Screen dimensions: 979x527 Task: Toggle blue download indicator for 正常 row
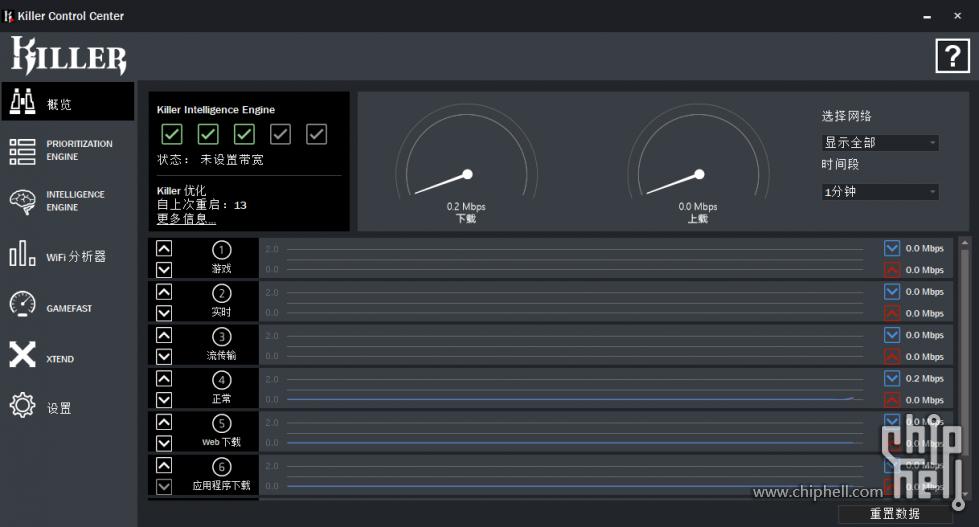pos(892,378)
